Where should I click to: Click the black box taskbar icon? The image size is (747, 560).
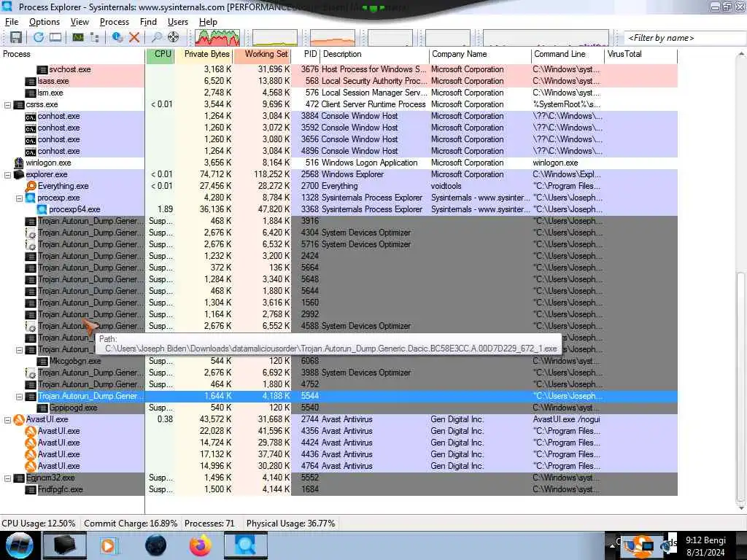point(64,545)
